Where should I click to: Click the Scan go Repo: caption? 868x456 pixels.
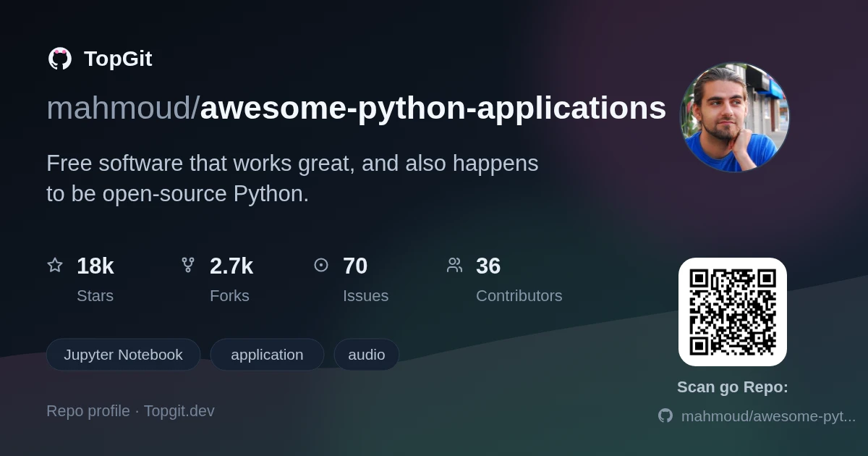(x=733, y=387)
